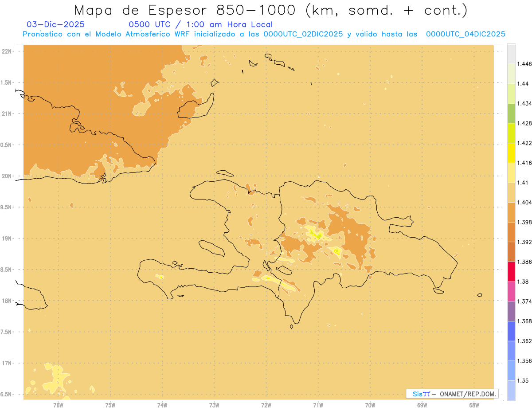Click the tan swatch between 1.404 and 1.41
The image size is (532, 411).
(x=511, y=192)
